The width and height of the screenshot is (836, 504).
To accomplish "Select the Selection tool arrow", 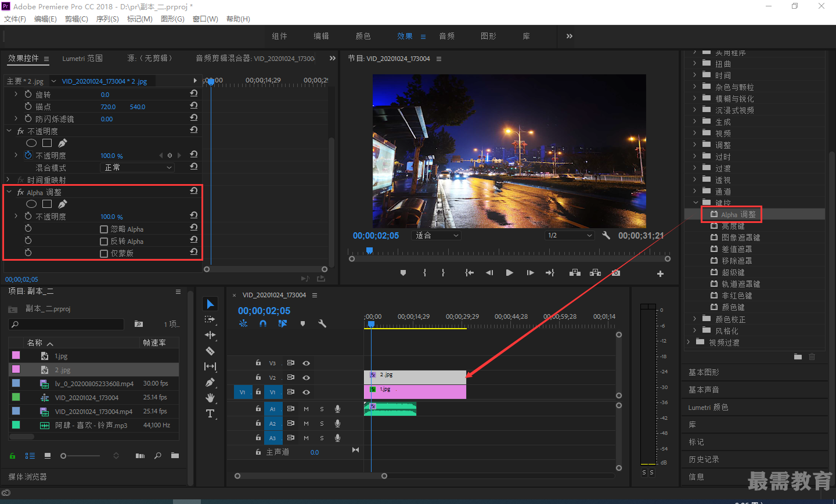I will click(210, 304).
